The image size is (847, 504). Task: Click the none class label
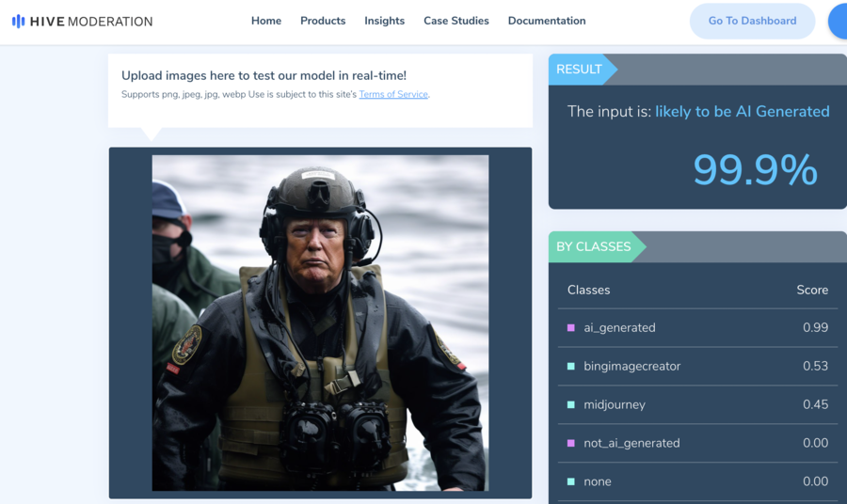598,481
